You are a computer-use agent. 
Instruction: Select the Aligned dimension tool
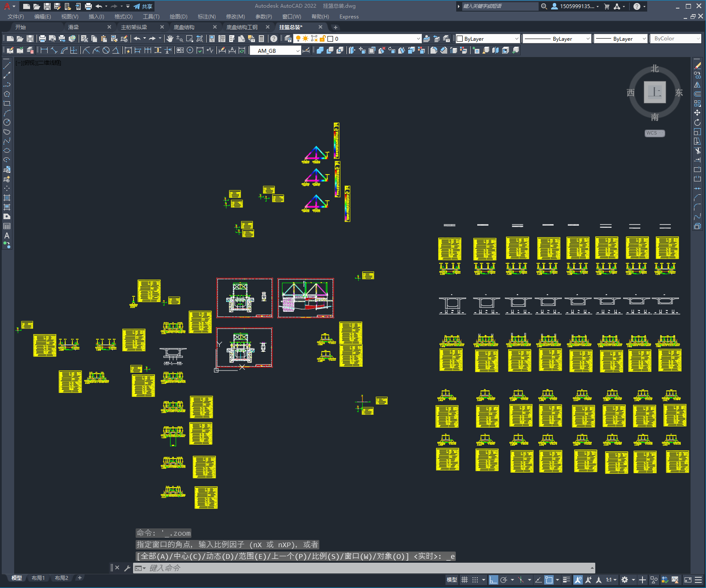coord(54,50)
